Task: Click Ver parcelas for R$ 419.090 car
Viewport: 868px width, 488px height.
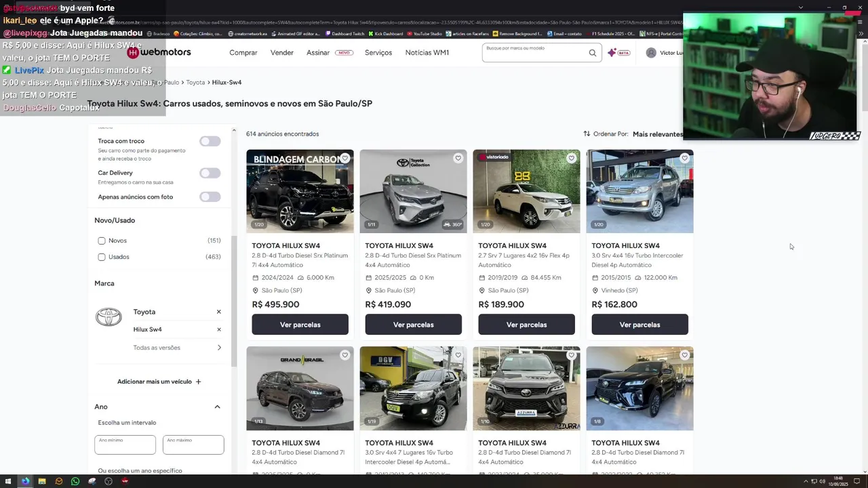Action: point(413,325)
